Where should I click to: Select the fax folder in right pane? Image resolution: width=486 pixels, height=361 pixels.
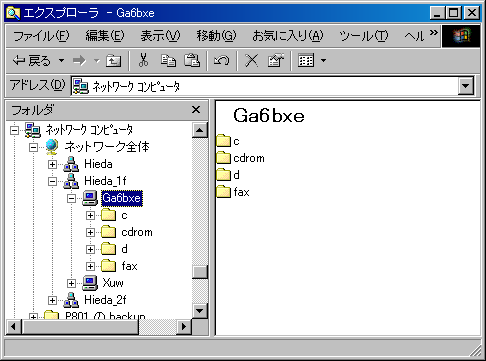point(233,192)
